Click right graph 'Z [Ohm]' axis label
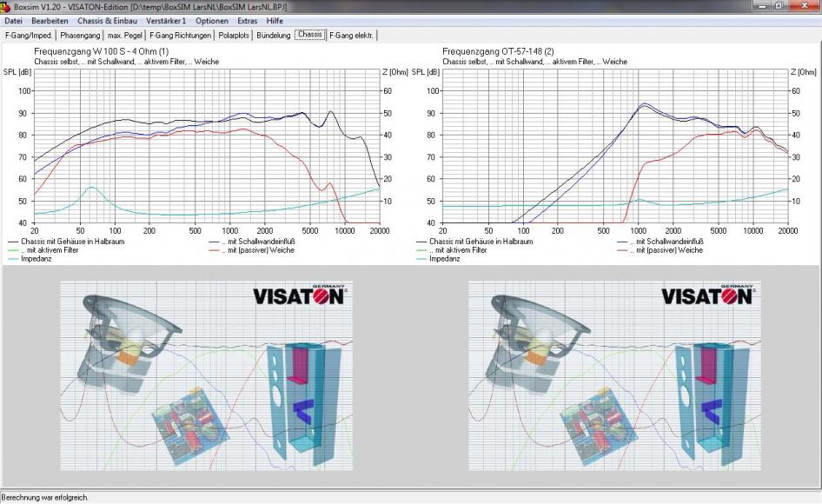 tap(804, 72)
